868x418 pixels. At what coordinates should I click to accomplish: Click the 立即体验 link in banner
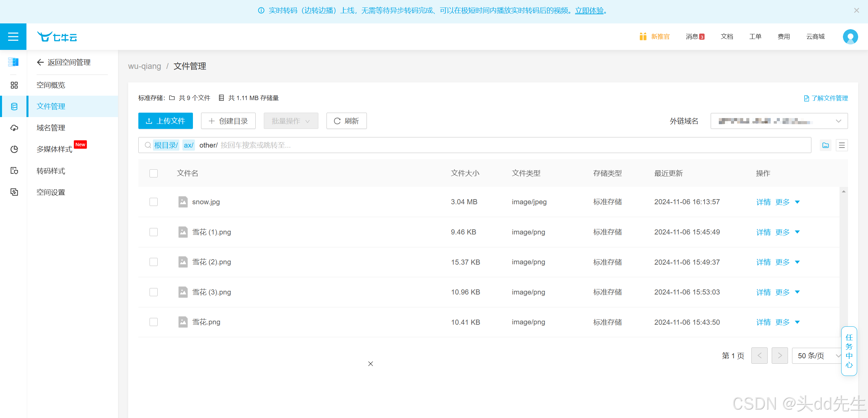coord(589,11)
